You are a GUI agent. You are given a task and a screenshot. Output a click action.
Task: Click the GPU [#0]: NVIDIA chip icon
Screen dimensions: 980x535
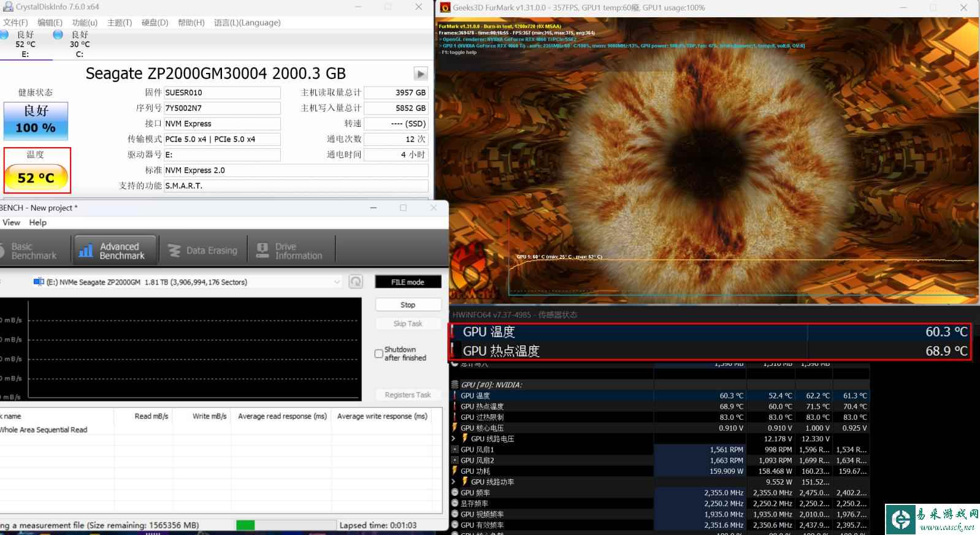tap(454, 385)
